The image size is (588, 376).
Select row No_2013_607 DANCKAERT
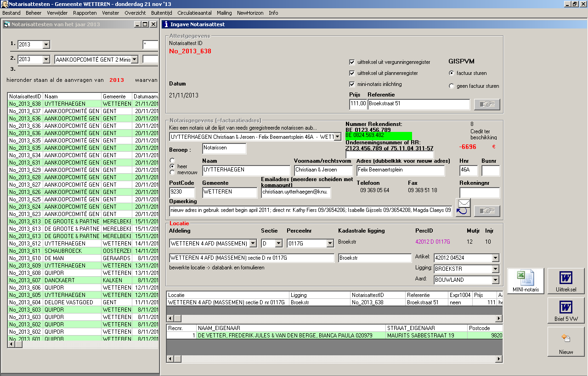click(83, 280)
